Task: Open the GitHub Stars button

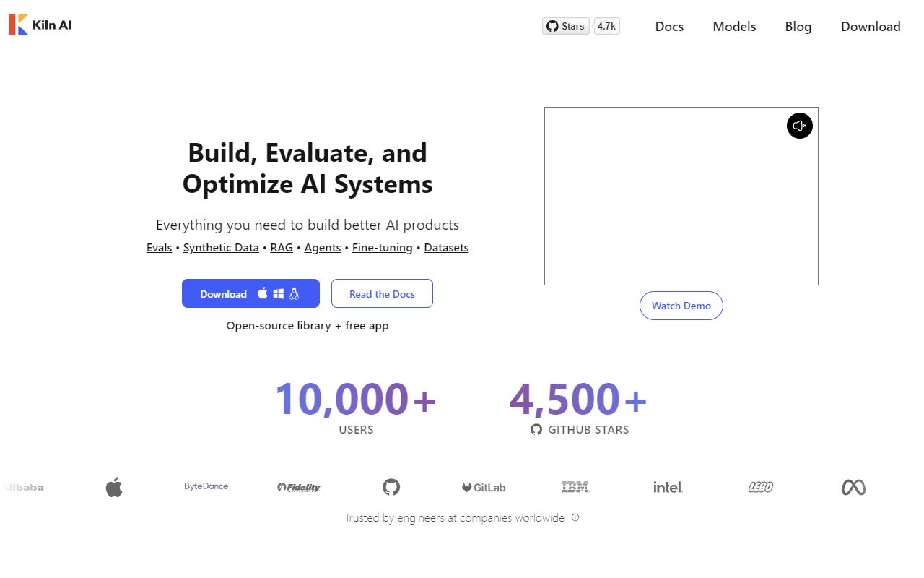Action: point(565,26)
